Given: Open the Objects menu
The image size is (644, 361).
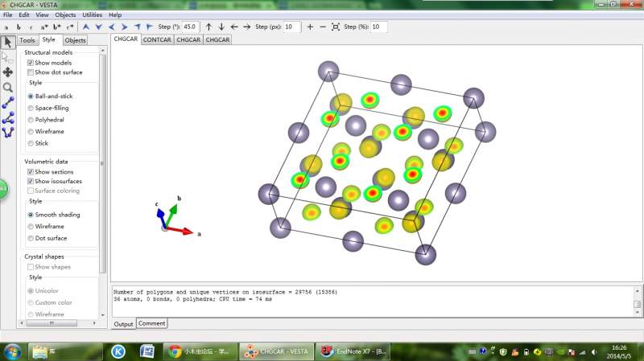Looking at the screenshot, I should (x=65, y=14).
